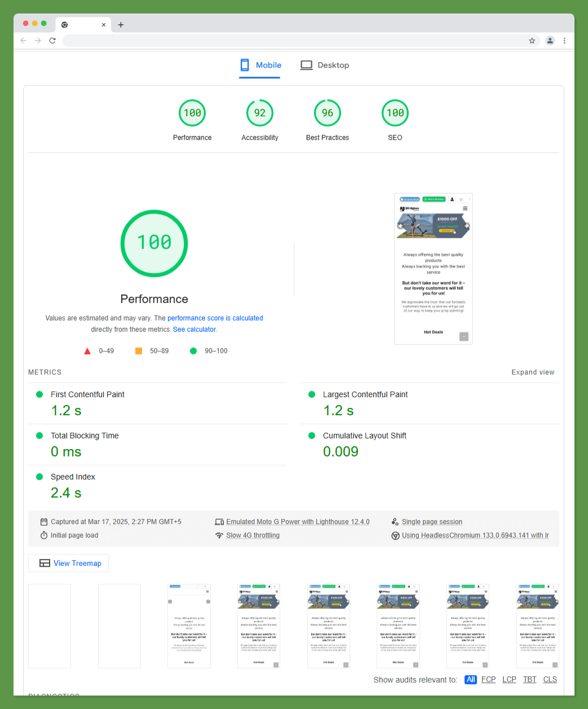Viewport: 588px width, 709px height.
Task: Click the 'Captured at Mar 17, 2025' text
Action: tap(116, 522)
